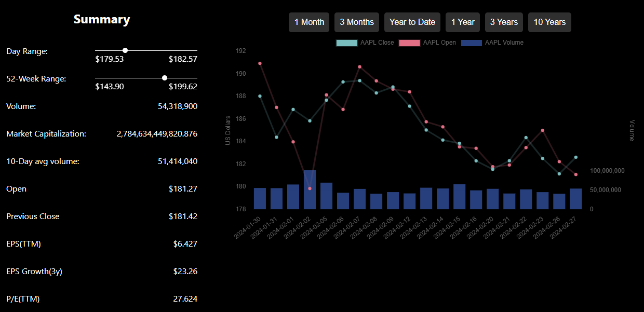Select the average volume 51,414,040
Screen dimensions: 644x312
tap(178, 161)
